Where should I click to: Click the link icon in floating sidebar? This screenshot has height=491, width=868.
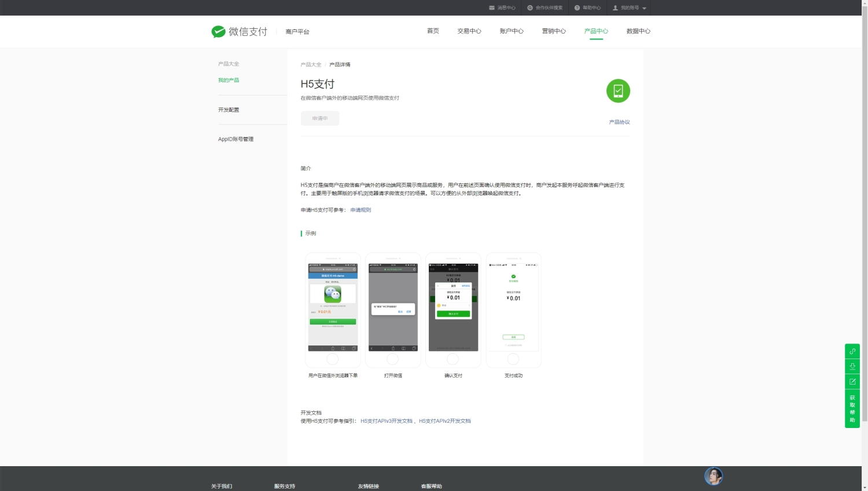[x=852, y=351]
